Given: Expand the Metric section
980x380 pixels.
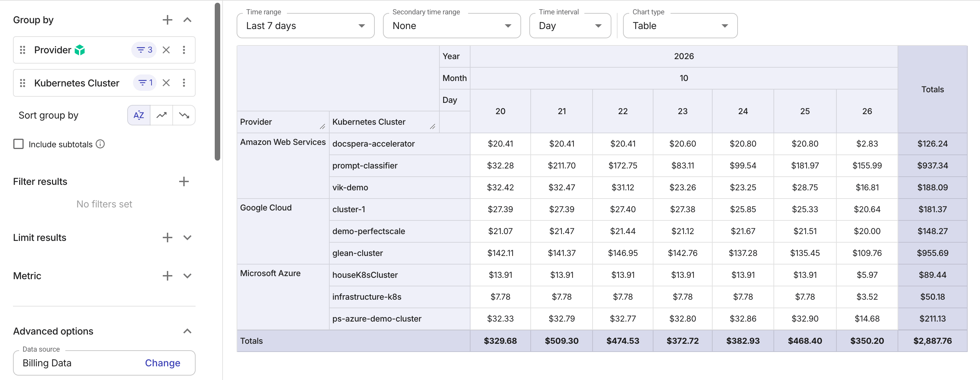Looking at the screenshot, I should point(187,276).
